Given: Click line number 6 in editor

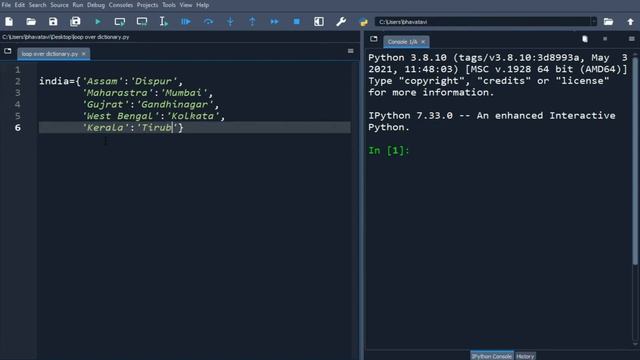Looking at the screenshot, I should (x=18, y=128).
